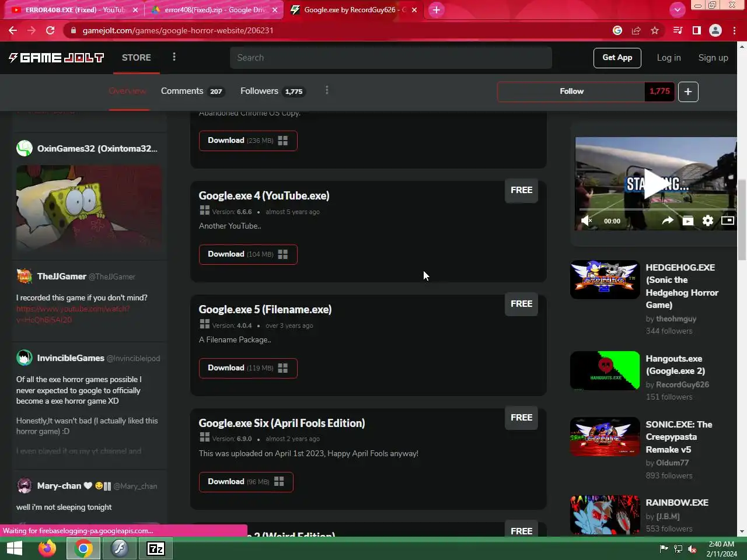
Task: Toggle the browser side panel
Action: (696, 30)
